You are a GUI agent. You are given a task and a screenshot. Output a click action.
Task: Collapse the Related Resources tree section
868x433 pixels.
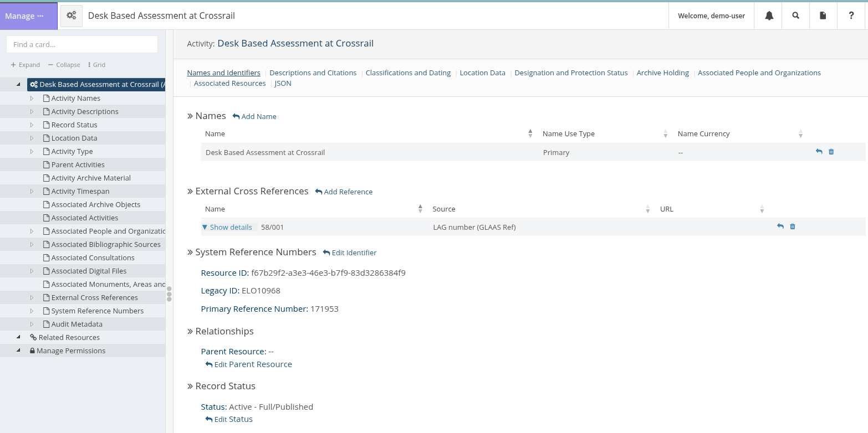[x=18, y=337]
